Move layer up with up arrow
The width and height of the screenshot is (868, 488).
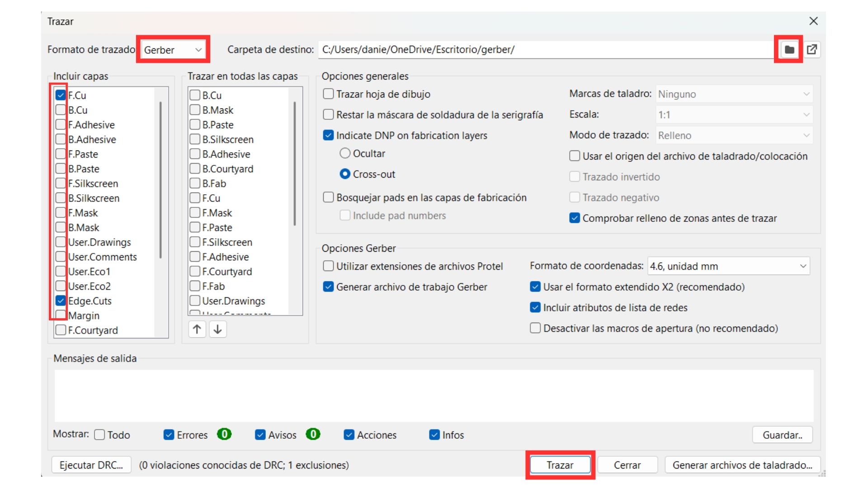click(197, 329)
